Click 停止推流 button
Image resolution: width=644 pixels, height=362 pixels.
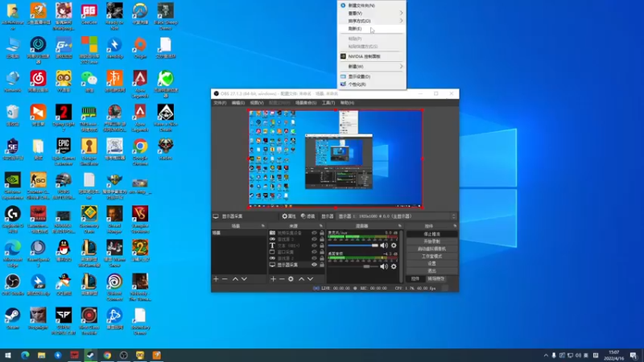[431, 234]
